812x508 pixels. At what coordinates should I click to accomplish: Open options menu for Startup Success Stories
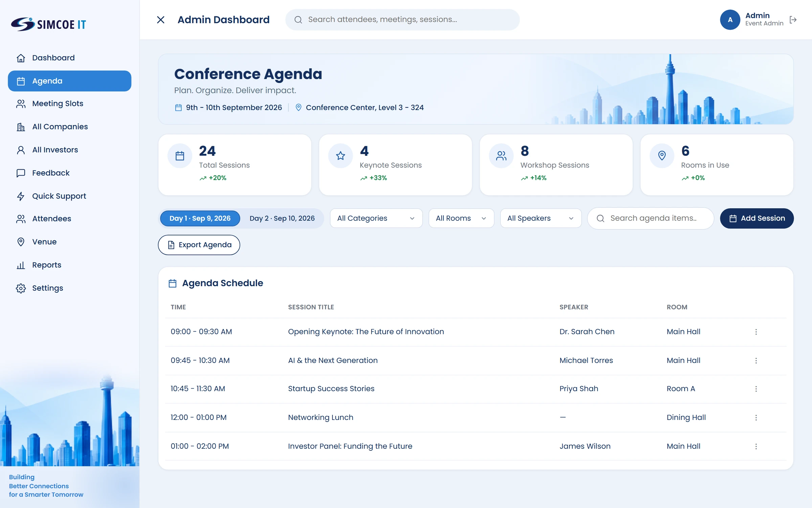coord(756,389)
